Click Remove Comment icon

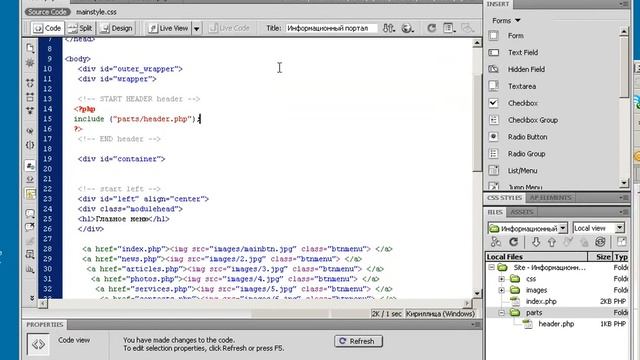[30, 227]
